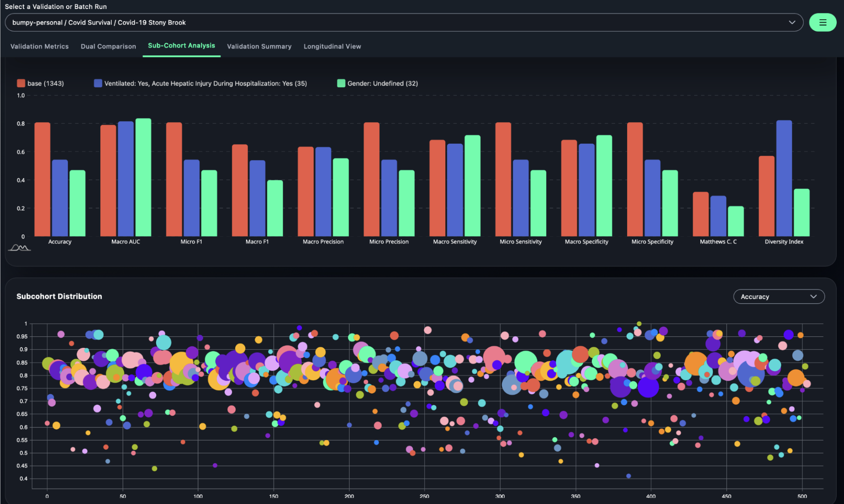Click the blue Ventilated legend swatch
Screen dimensions: 844x504
click(x=98, y=83)
